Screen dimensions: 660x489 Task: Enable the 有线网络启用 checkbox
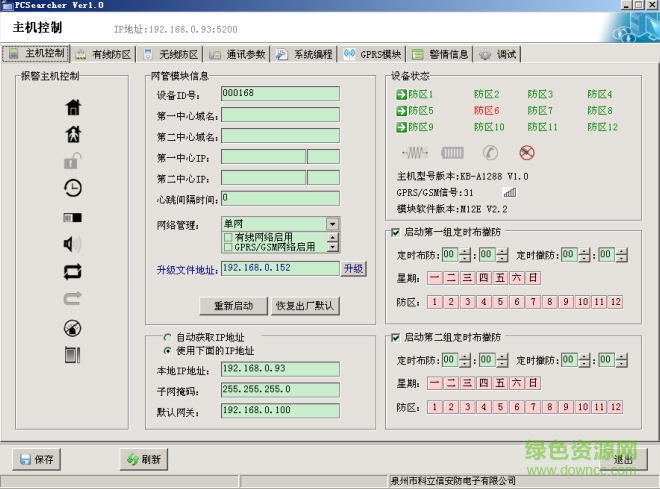pos(229,237)
